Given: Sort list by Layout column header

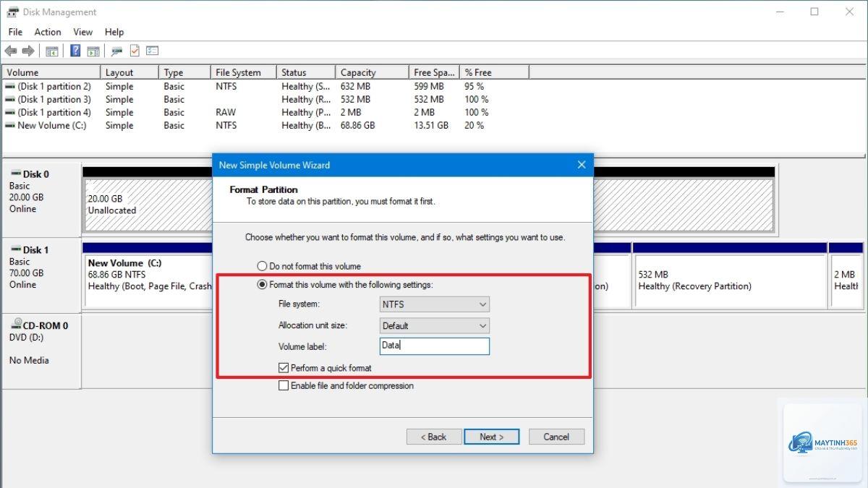Looking at the screenshot, I should tap(129, 72).
